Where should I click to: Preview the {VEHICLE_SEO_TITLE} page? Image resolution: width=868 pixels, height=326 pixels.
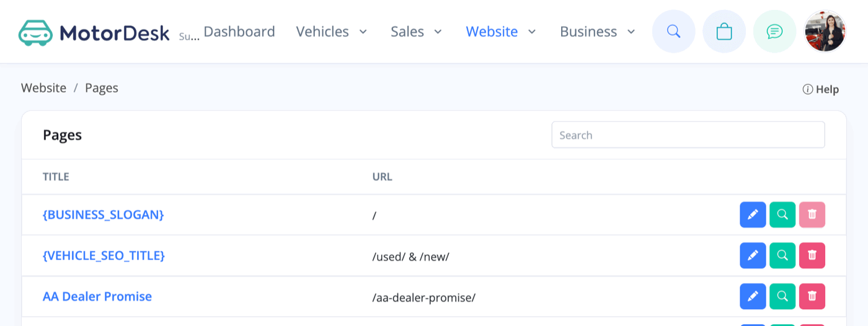[x=782, y=255]
